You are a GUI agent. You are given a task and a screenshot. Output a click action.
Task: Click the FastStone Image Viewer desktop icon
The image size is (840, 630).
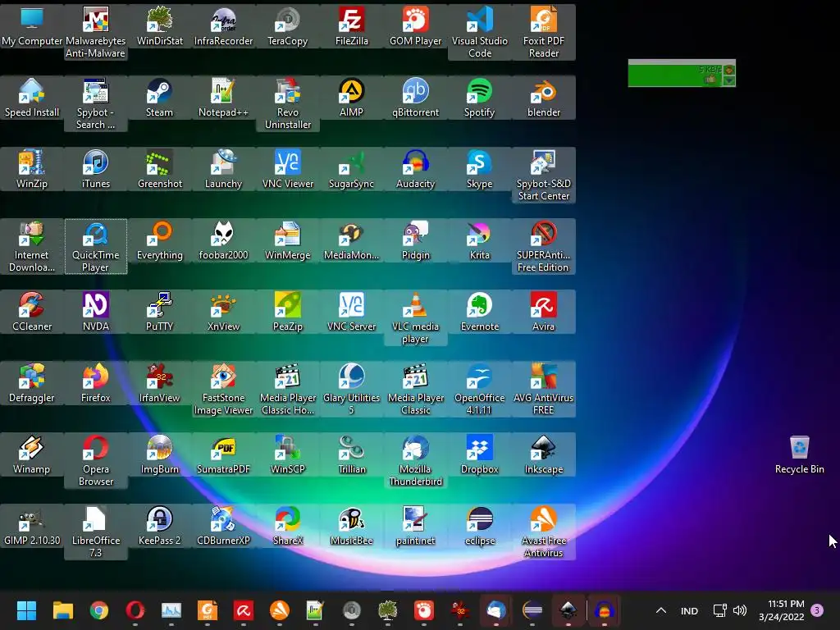(223, 390)
